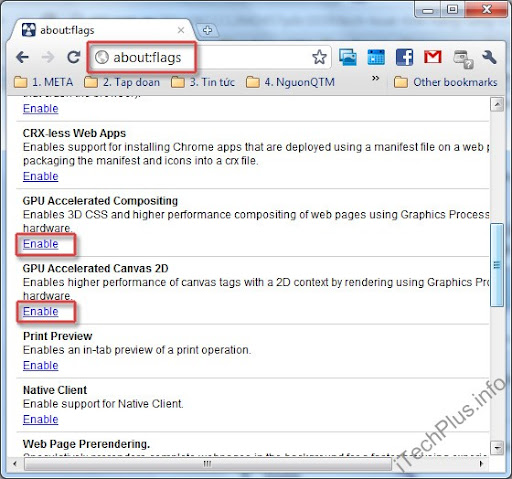The height and width of the screenshot is (479, 512).
Task: Open the wrench settings menu
Action: pos(489,57)
